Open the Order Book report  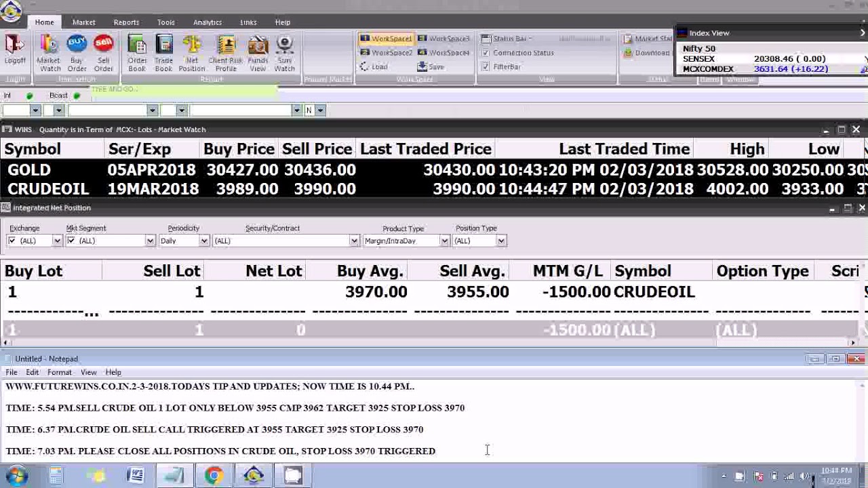(137, 53)
